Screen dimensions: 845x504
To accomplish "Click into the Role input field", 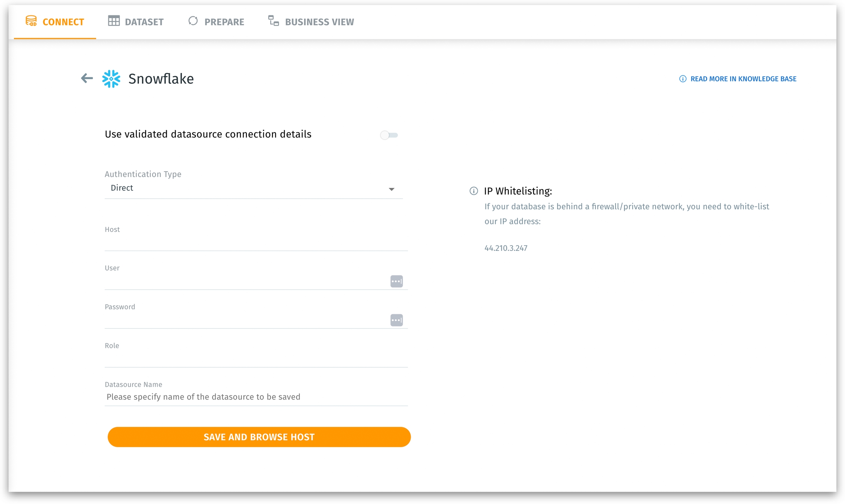I will click(x=256, y=359).
